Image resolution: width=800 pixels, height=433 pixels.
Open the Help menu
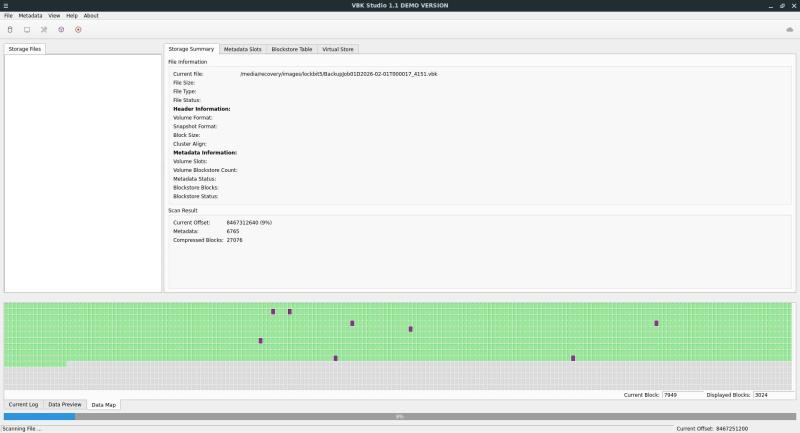tap(72, 16)
